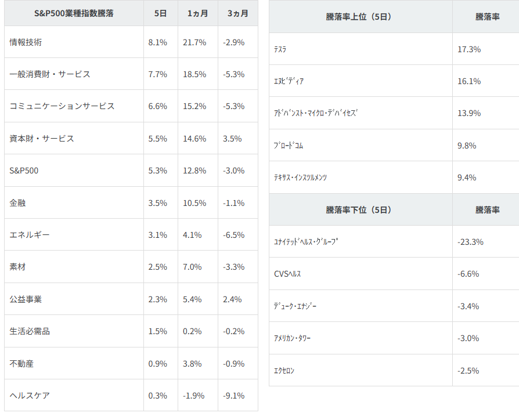Select the 金融 sector name

pyautogui.click(x=18, y=203)
